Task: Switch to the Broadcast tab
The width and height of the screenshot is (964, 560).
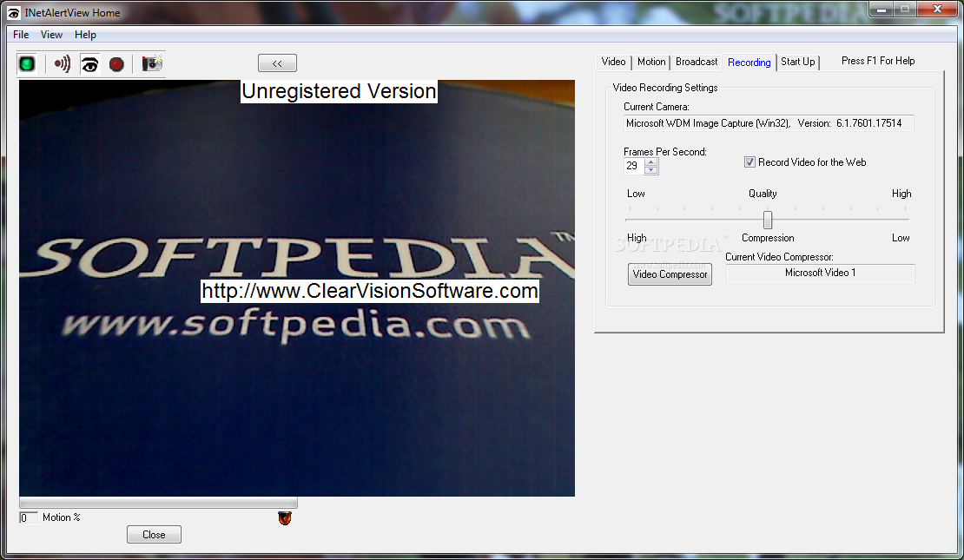Action: 697,62
